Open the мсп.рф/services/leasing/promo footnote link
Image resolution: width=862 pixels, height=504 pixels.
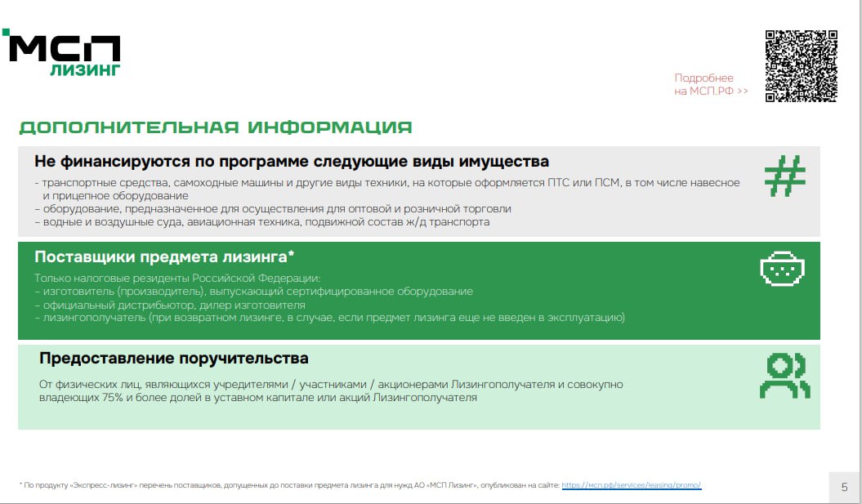[631, 485]
